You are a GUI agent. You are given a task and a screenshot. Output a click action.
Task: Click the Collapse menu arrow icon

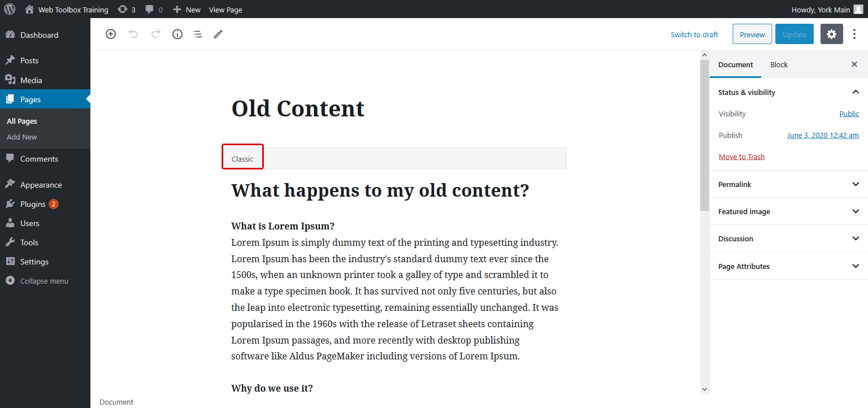click(x=10, y=281)
